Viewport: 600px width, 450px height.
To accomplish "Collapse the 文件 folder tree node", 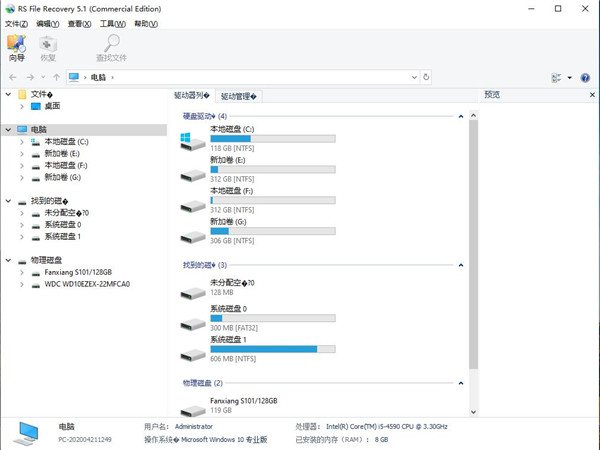I will tap(8, 94).
